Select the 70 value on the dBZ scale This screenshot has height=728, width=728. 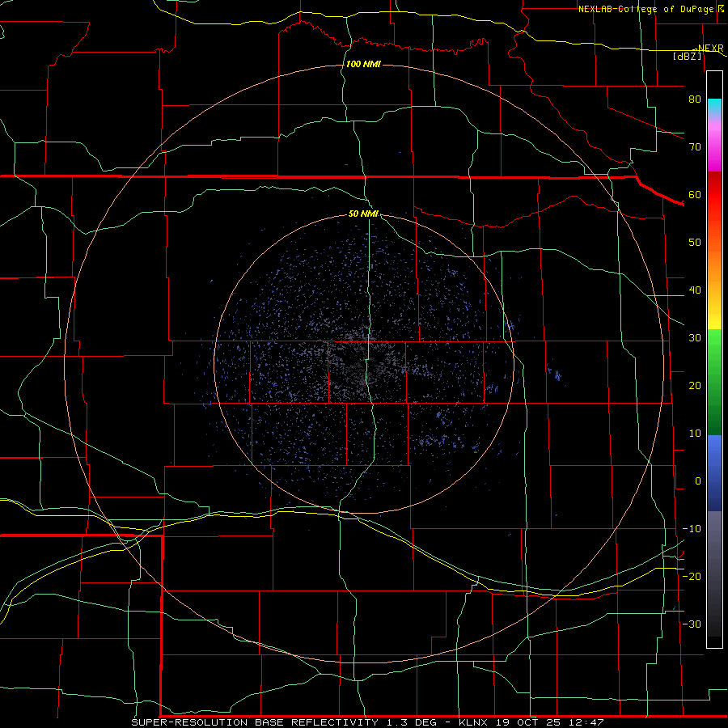[x=695, y=146]
